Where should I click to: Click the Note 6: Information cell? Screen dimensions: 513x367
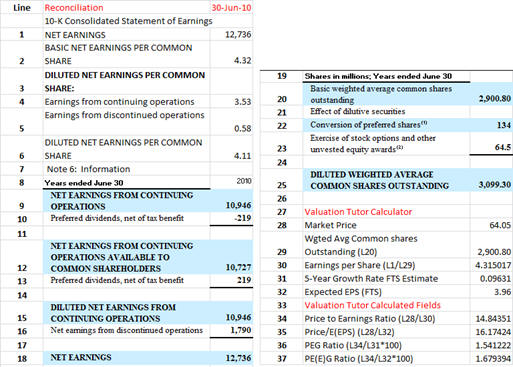(126, 169)
